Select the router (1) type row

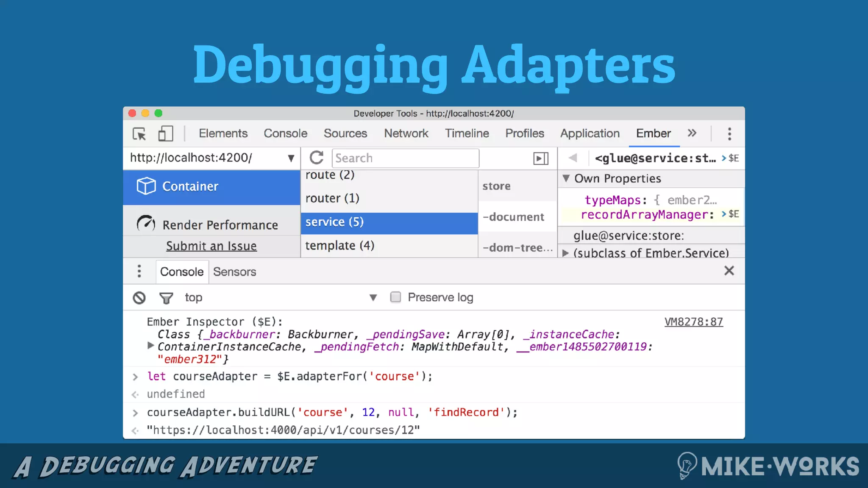389,198
